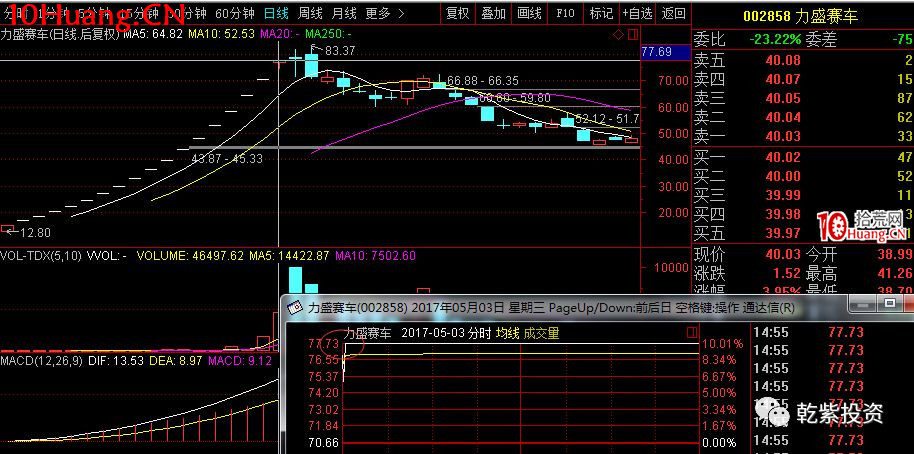The image size is (914, 454).
Task: Maximize the 力盛赛车 分时 popup window
Action: point(889,303)
